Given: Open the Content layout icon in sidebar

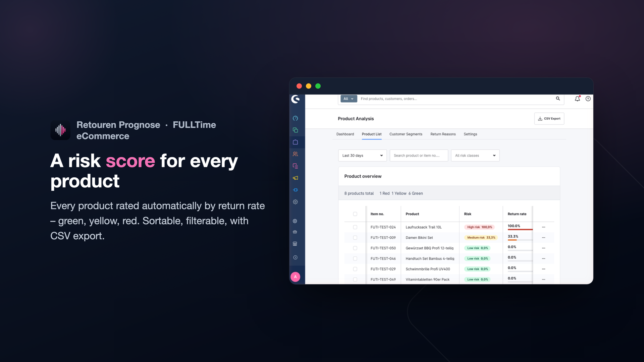Looking at the screenshot, I should coord(295,166).
